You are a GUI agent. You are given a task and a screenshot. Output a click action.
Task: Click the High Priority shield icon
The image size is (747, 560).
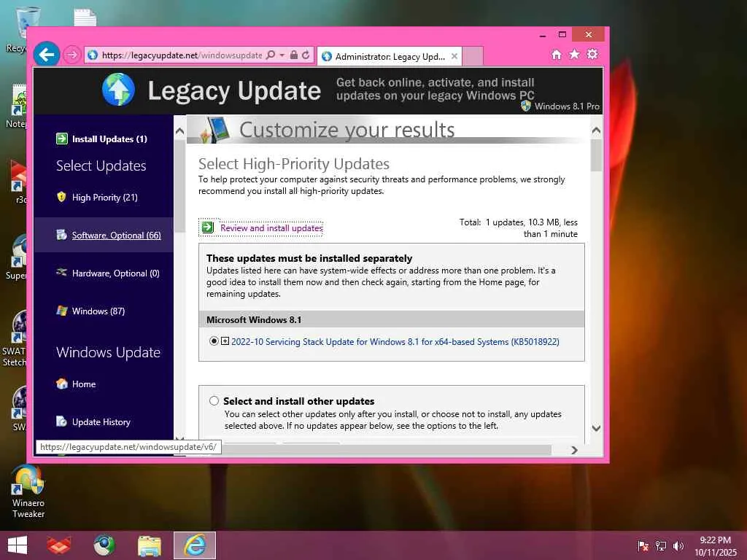(61, 197)
